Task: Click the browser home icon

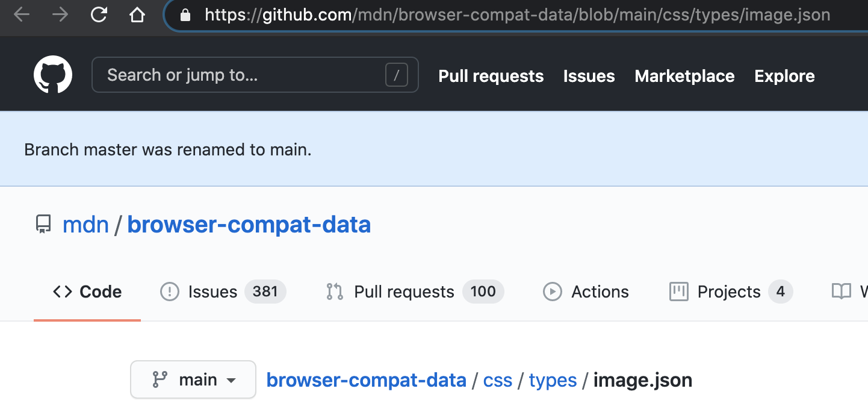Action: point(138,14)
